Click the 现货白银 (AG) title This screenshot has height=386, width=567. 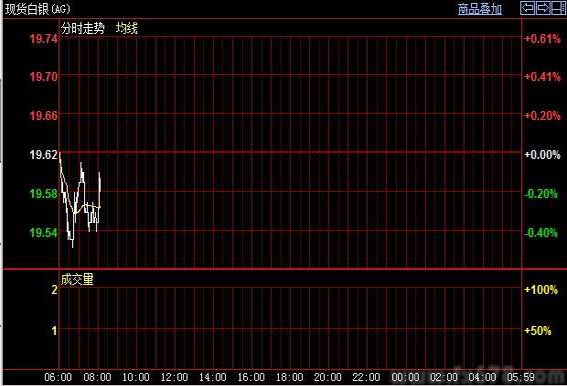coord(38,9)
